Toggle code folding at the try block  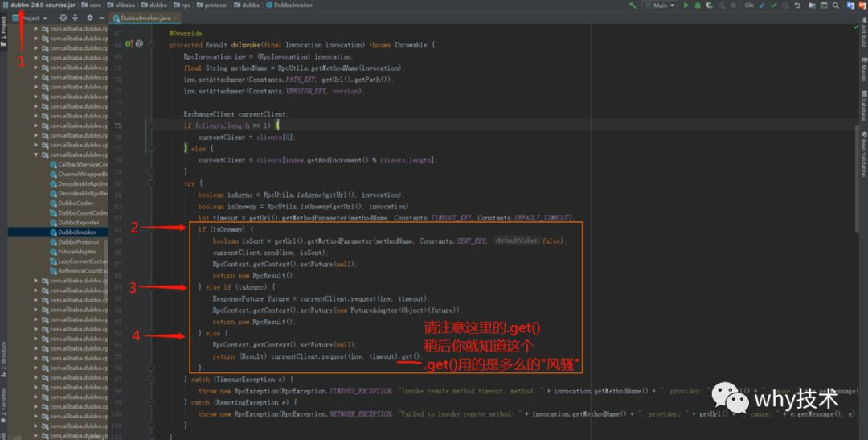tap(151, 183)
